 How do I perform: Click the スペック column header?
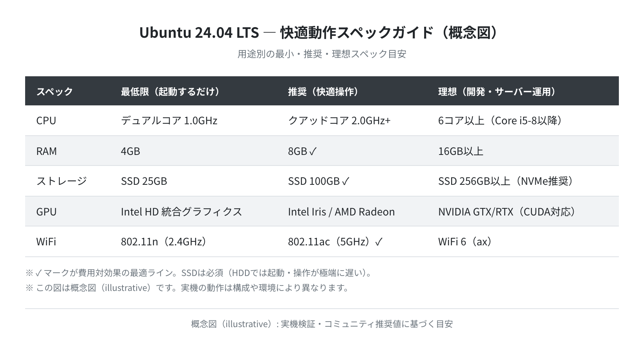point(55,91)
